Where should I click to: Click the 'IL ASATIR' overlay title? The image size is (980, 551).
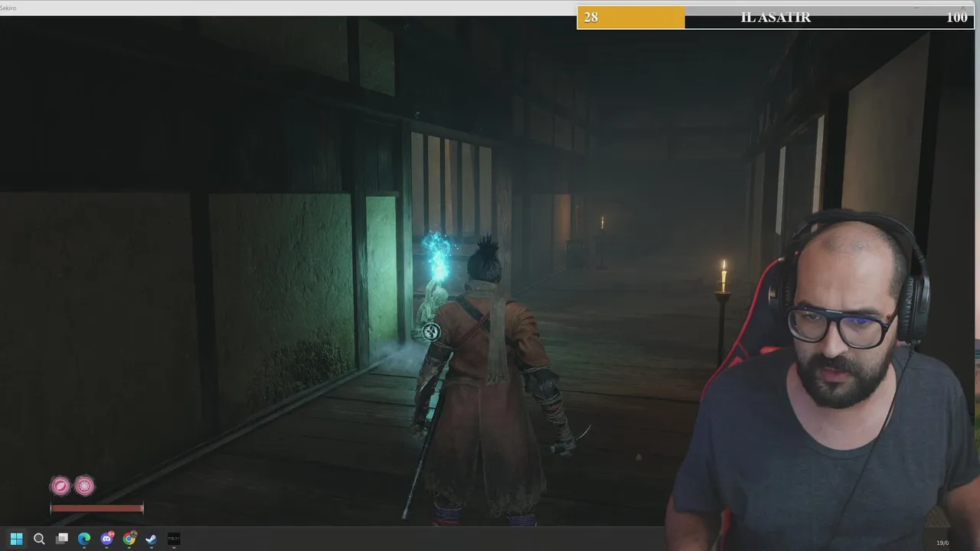[x=776, y=18]
